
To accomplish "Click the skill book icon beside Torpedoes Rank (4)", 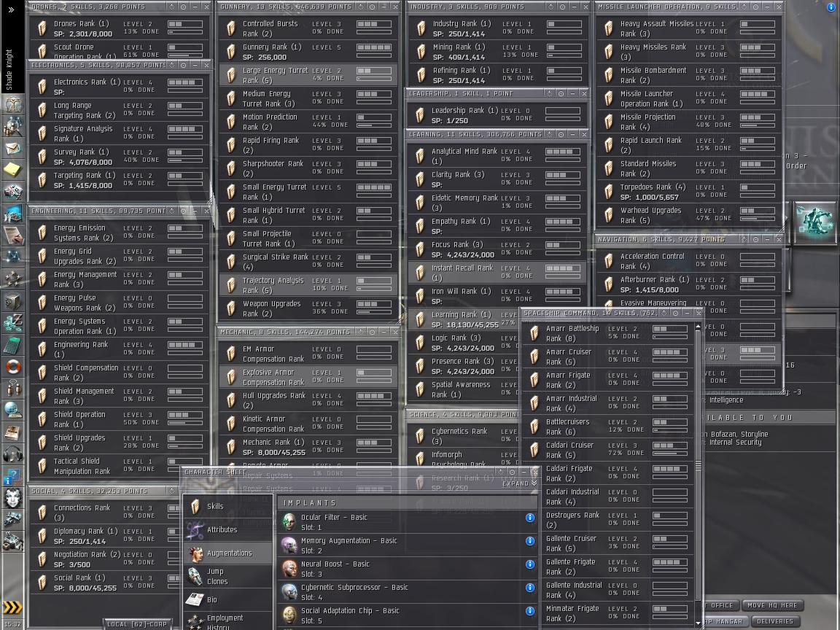I will (609, 192).
